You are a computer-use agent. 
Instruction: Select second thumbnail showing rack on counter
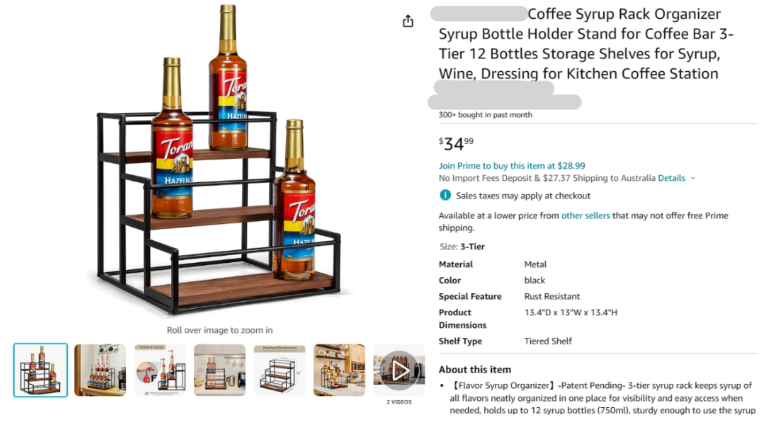click(100, 370)
